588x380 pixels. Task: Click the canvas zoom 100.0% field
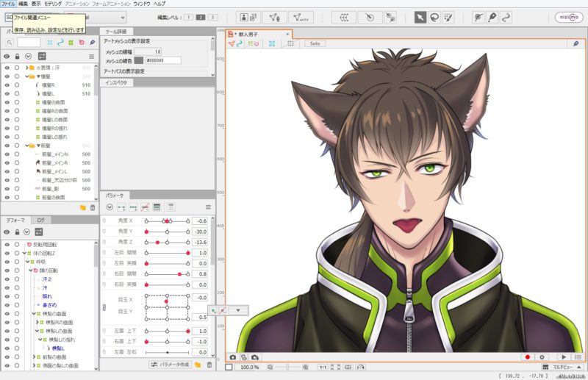point(249,368)
